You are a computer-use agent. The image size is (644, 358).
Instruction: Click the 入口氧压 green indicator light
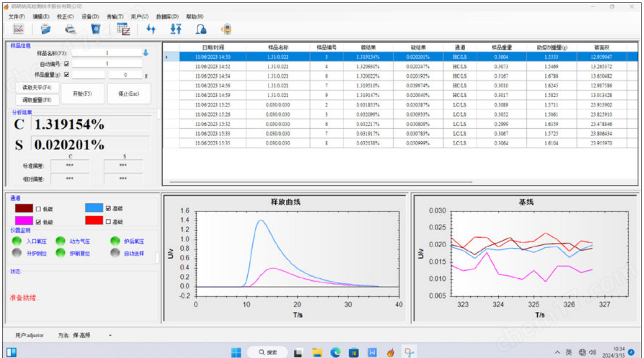(17, 241)
